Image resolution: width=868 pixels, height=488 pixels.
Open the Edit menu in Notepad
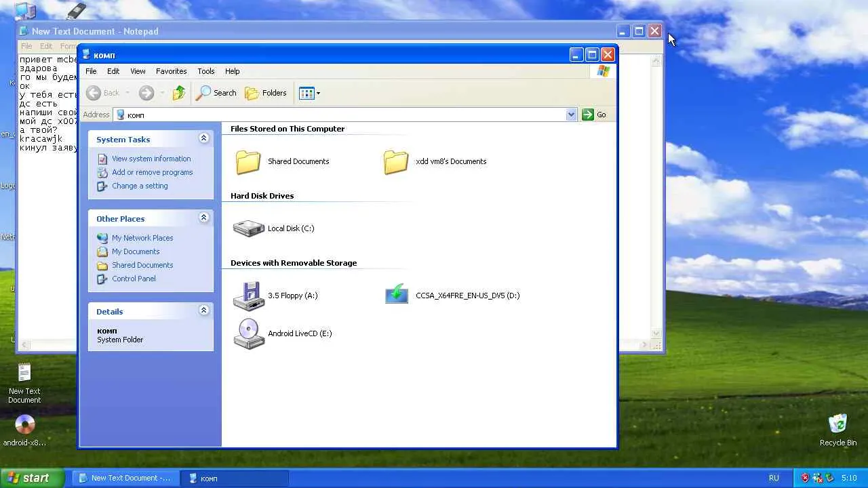[46, 46]
